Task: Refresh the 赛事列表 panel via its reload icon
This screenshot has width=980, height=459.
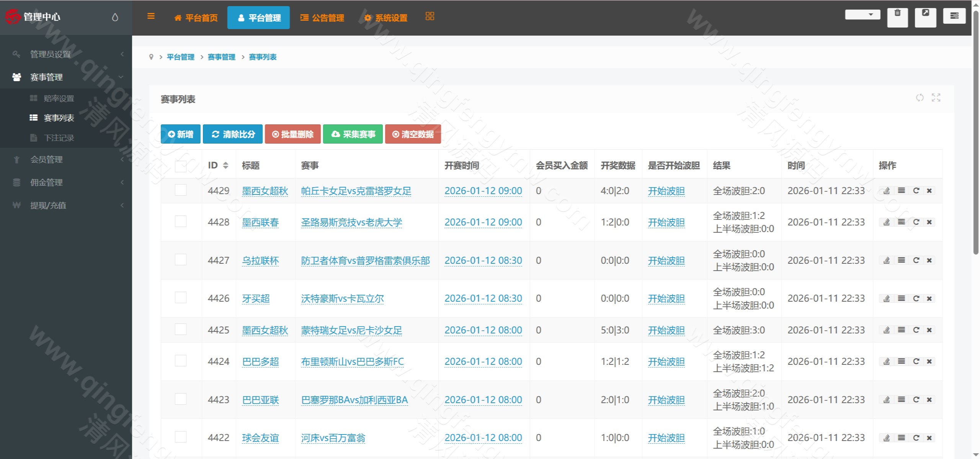Action: coord(920,98)
